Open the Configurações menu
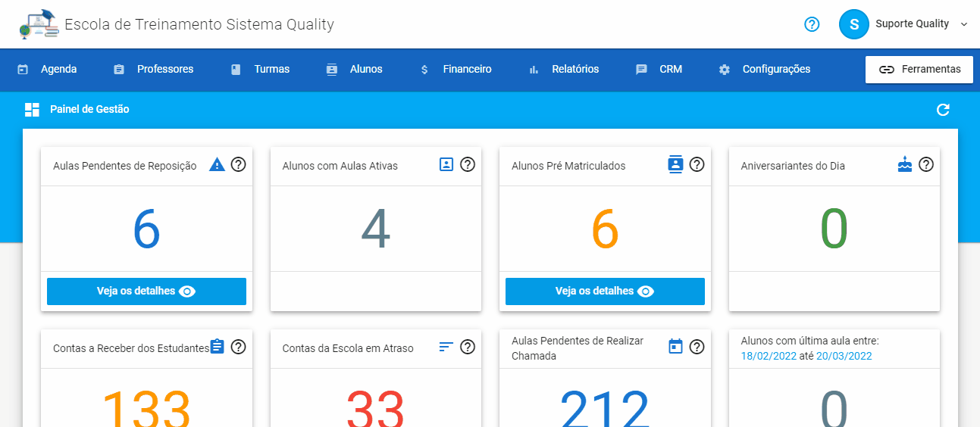The width and height of the screenshot is (980, 427). click(765, 69)
